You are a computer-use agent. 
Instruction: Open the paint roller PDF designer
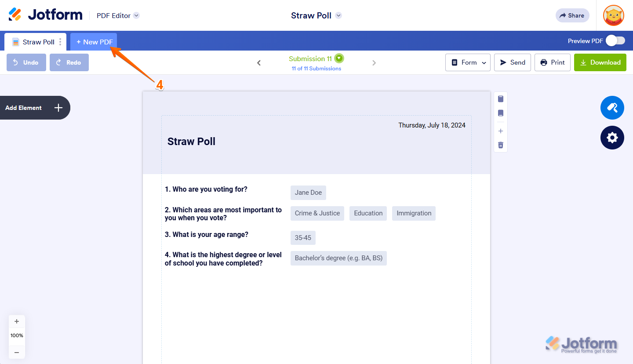tap(612, 108)
